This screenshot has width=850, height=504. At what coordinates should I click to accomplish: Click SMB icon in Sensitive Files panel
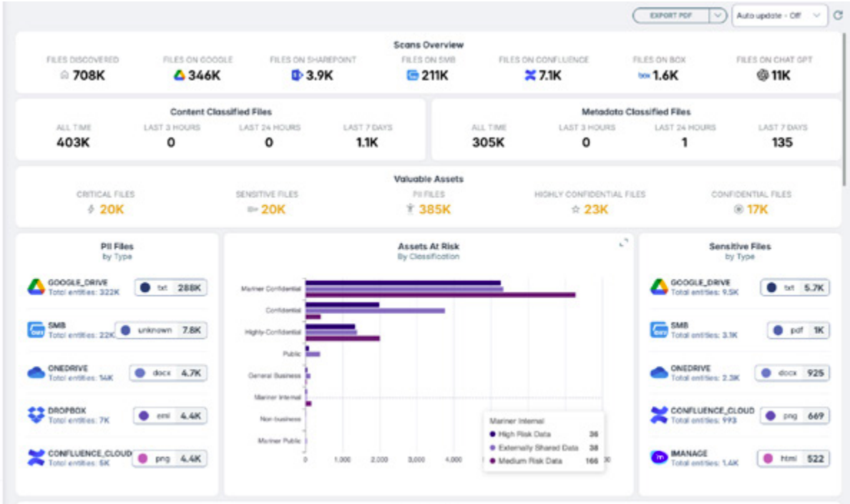coord(659,330)
